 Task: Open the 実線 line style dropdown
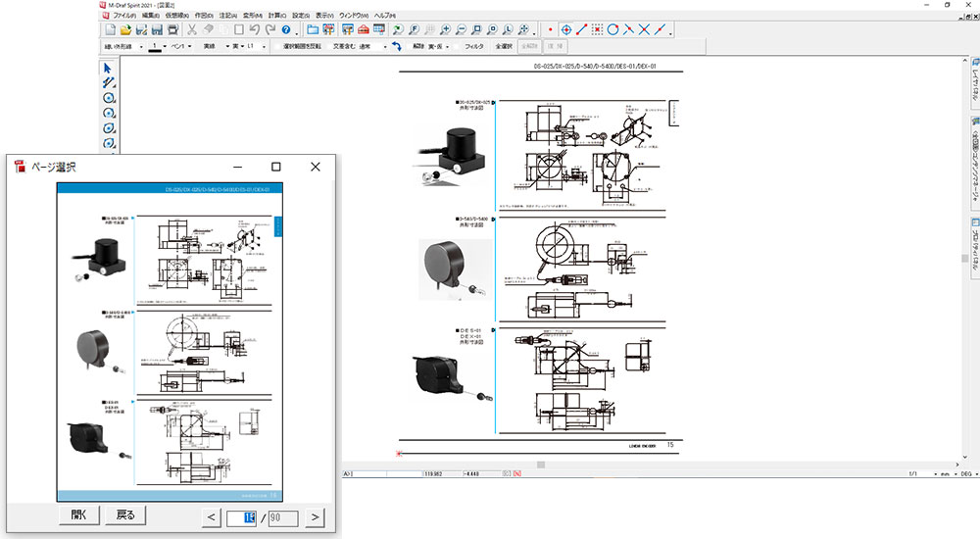228,46
